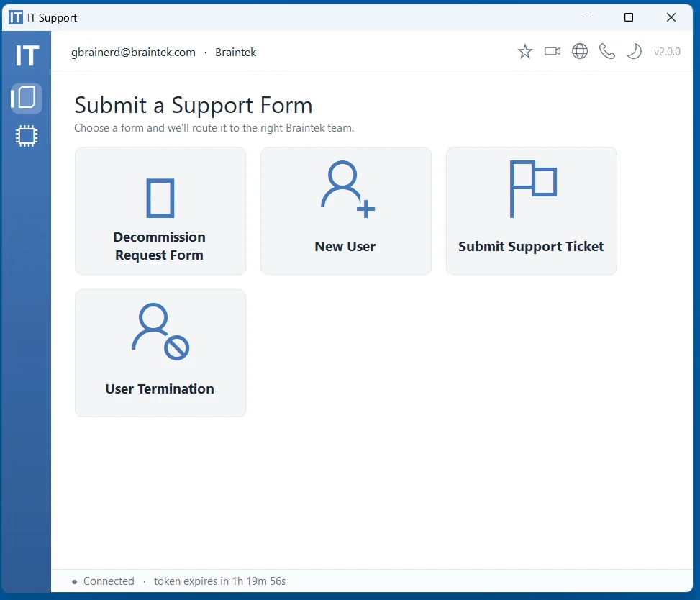Click the IT logo in the sidebar
This screenshot has width=700, height=600.
(27, 56)
